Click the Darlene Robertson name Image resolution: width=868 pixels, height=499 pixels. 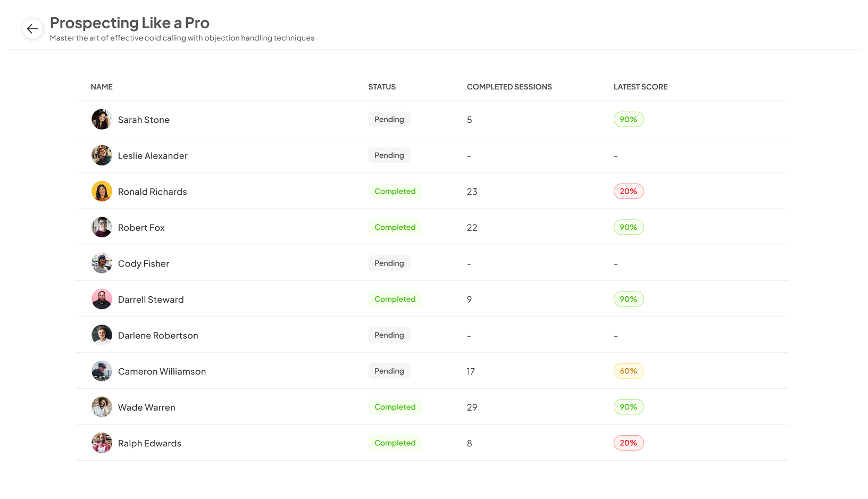[x=158, y=336]
